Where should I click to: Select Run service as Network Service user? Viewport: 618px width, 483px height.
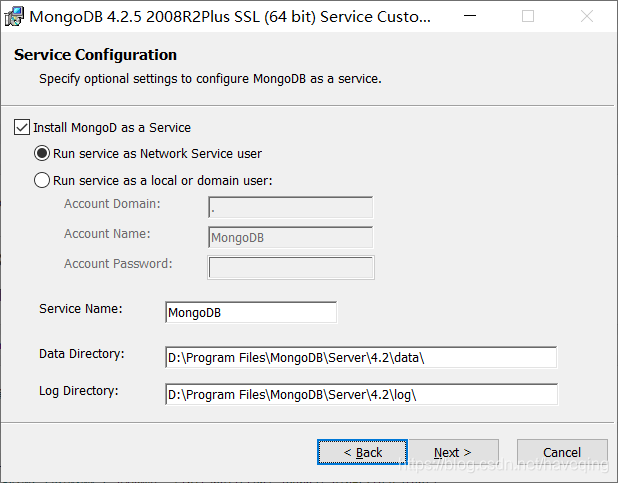tap(42, 153)
